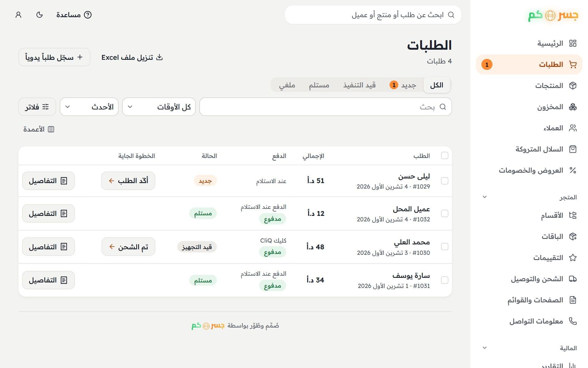Focus the orders بحث search field
The image size is (588, 368).
point(326,107)
